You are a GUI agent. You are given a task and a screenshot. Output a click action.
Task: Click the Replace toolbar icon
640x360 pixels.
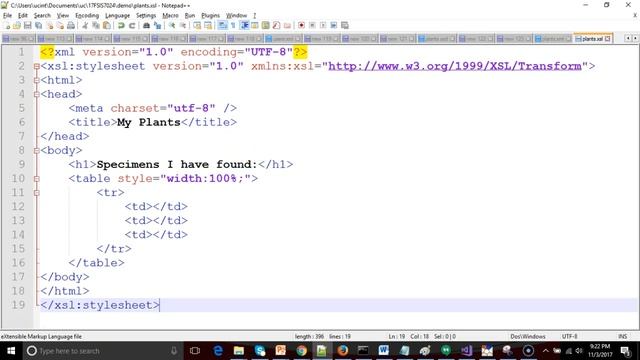[x=157, y=25]
